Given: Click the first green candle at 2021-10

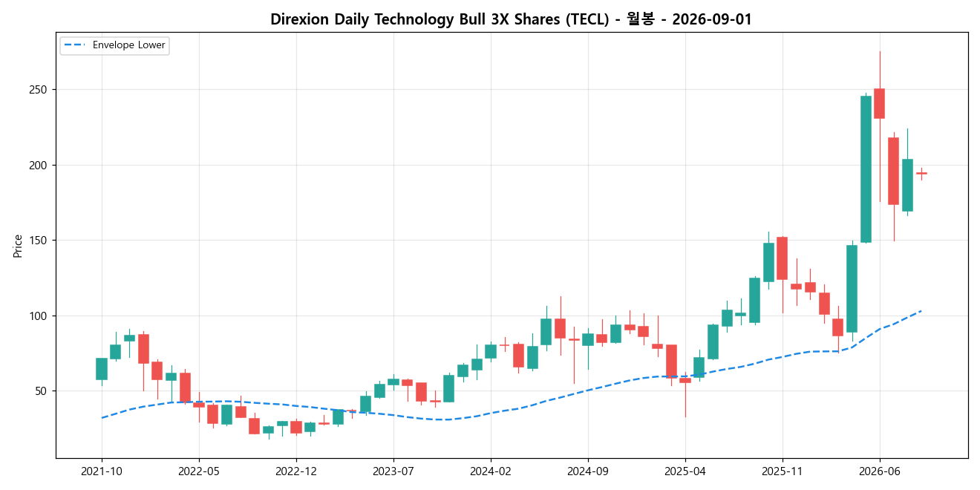Looking at the screenshot, I should point(102,369).
